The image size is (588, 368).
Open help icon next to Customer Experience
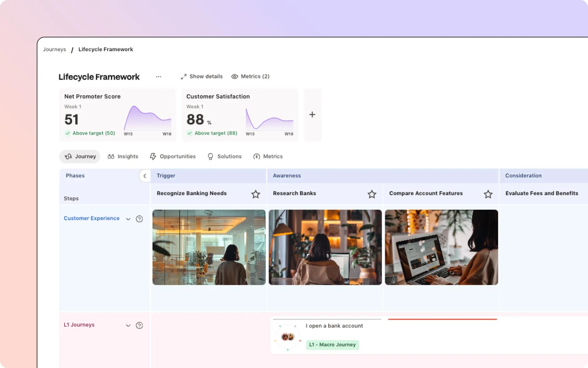(139, 219)
